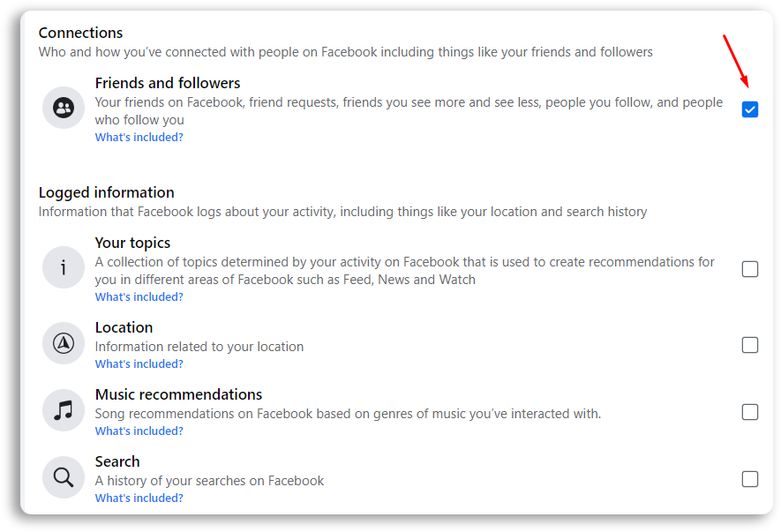781x532 pixels.
Task: Click What's included link for Location
Action: (139, 364)
